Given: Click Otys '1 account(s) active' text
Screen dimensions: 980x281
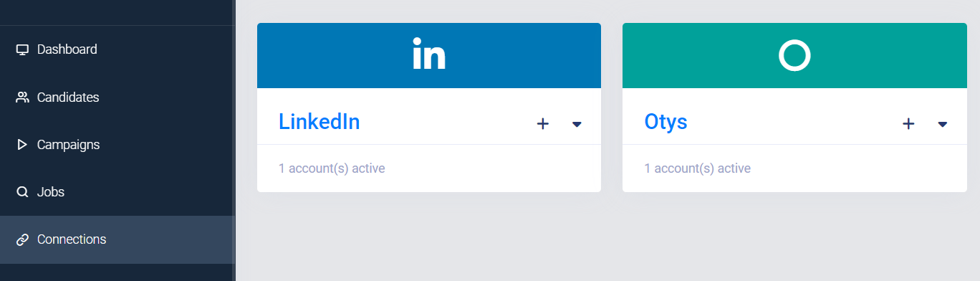Looking at the screenshot, I should 698,169.
